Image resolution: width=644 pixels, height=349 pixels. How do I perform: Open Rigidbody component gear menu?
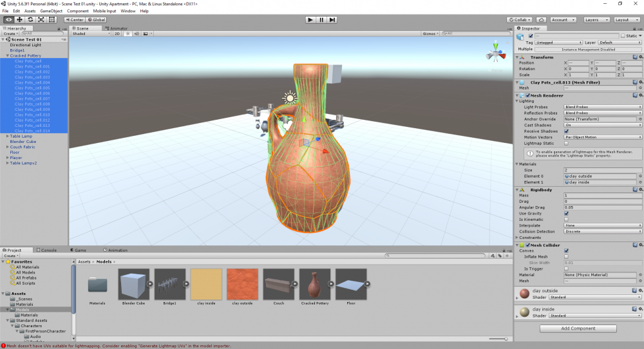(640, 190)
